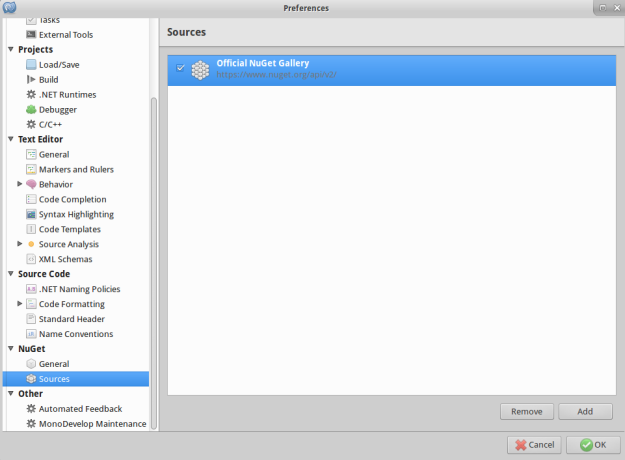
Task: Click the Load/Save icon under Projects
Action: pyautogui.click(x=31, y=64)
